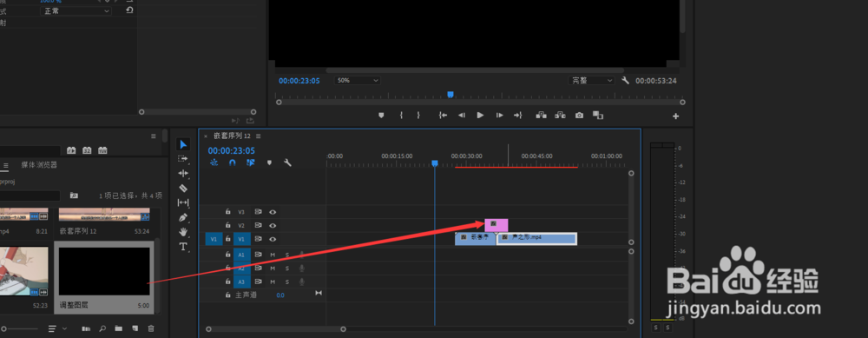Select the Ripple Edit tool

pyautogui.click(x=183, y=174)
